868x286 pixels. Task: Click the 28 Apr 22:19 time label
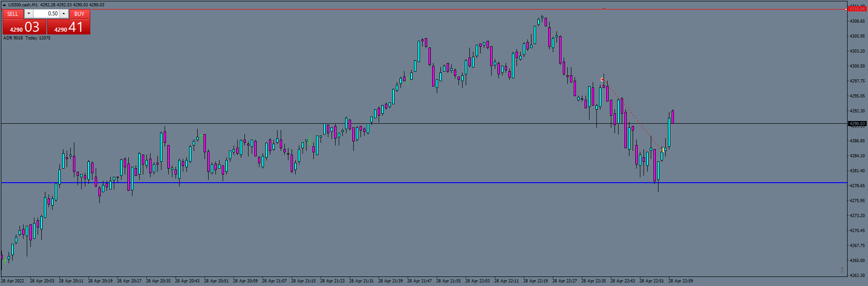point(536,281)
